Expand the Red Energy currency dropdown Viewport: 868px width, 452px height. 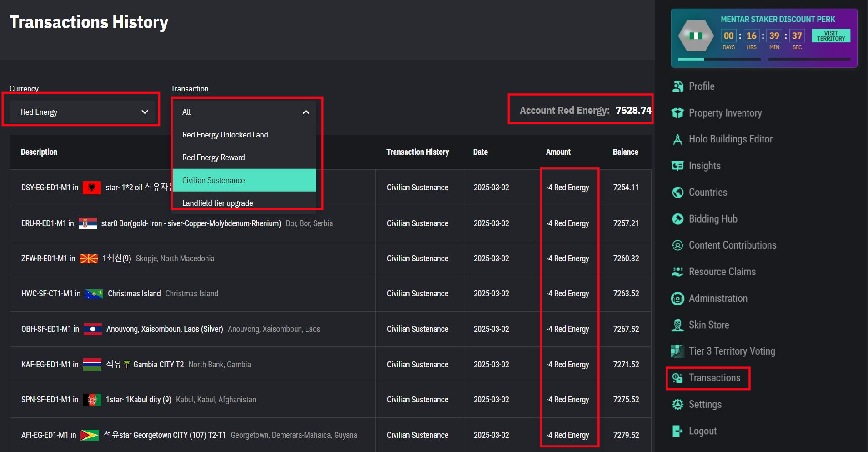[x=82, y=112]
